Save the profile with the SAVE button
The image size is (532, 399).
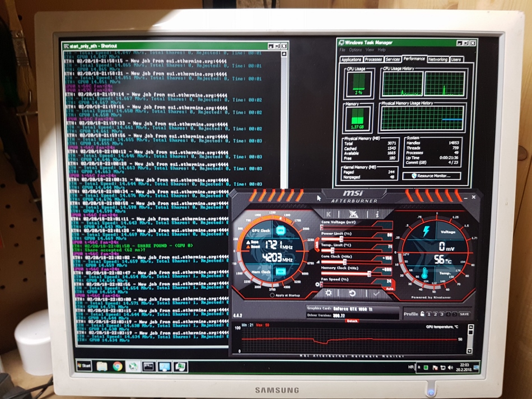pos(464,314)
